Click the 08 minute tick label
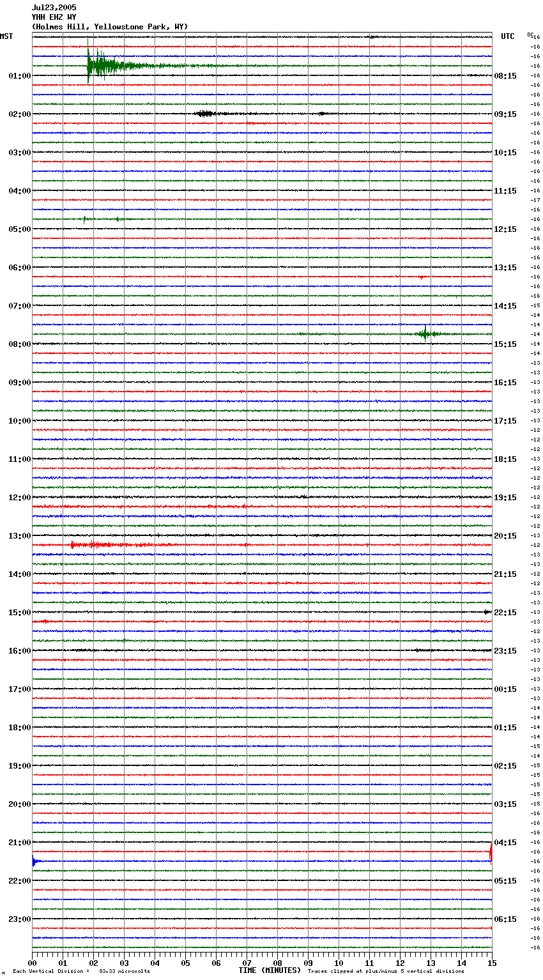The height and width of the screenshot is (980, 543). pyautogui.click(x=278, y=963)
